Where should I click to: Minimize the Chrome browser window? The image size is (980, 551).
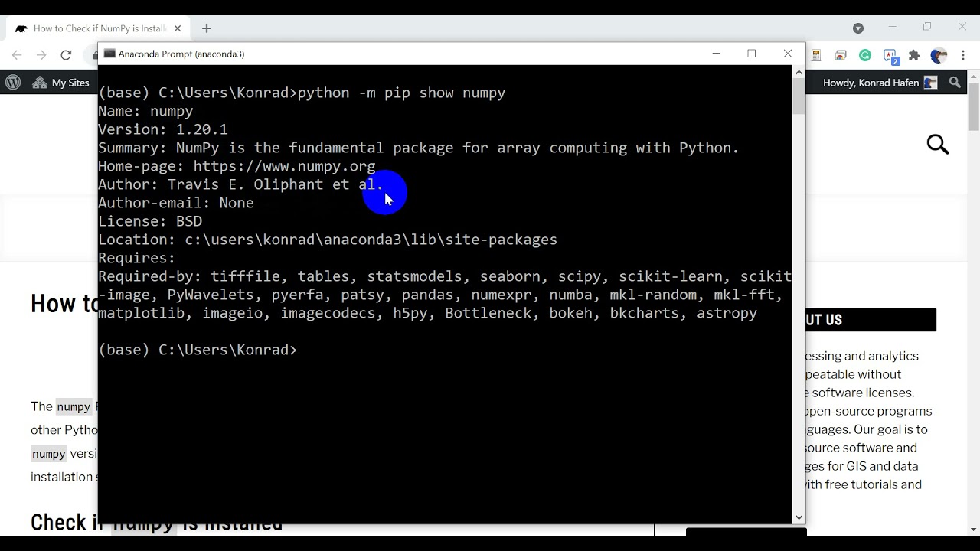(x=893, y=27)
